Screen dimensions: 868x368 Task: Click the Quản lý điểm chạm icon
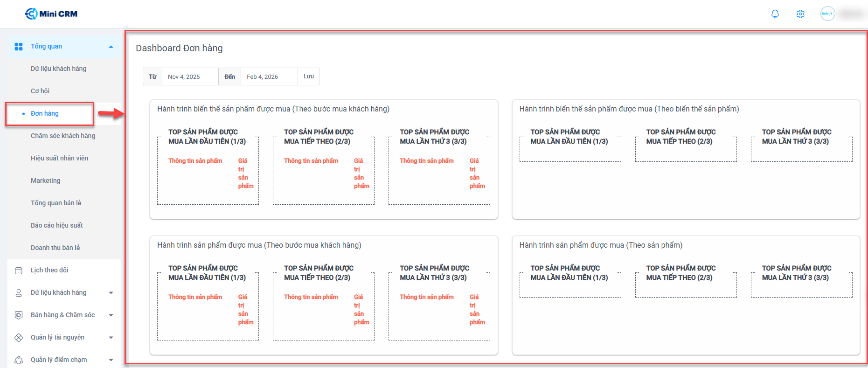[x=19, y=360]
